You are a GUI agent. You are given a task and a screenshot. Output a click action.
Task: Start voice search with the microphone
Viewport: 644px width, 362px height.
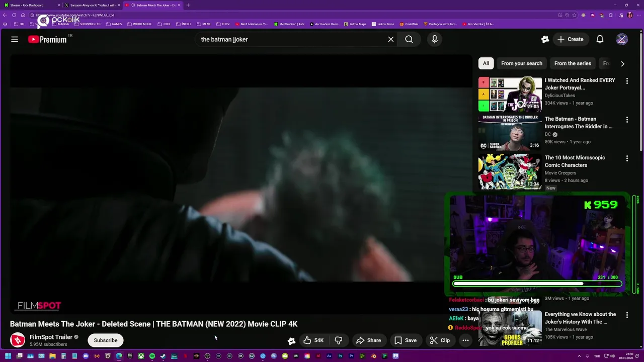[x=435, y=39]
